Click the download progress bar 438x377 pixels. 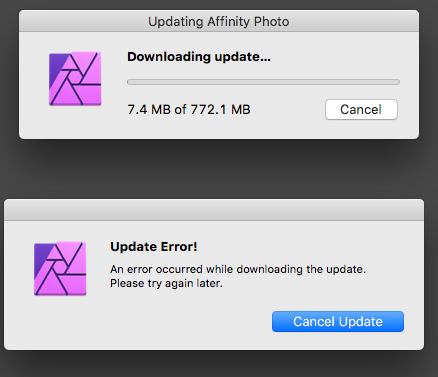(x=263, y=82)
